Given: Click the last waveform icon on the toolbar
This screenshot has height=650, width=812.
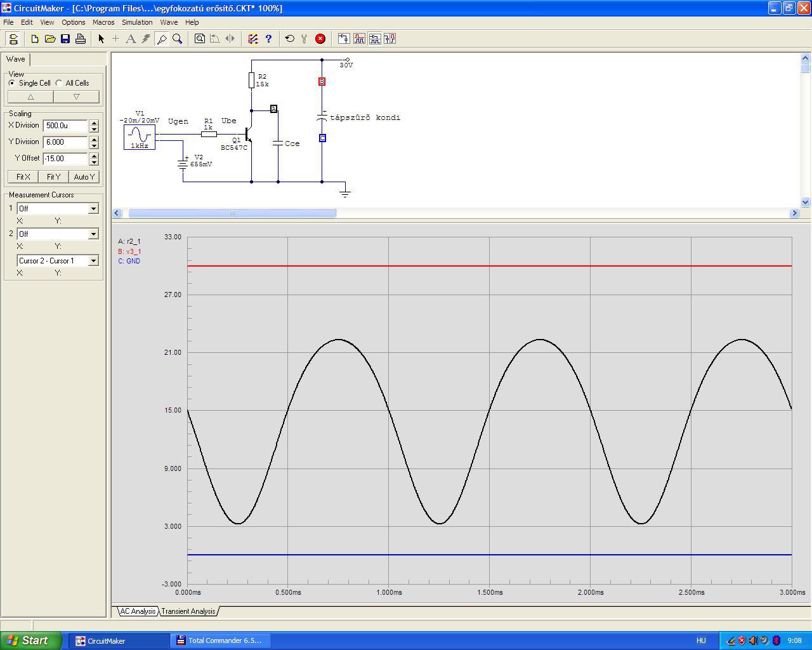Looking at the screenshot, I should tap(390, 39).
